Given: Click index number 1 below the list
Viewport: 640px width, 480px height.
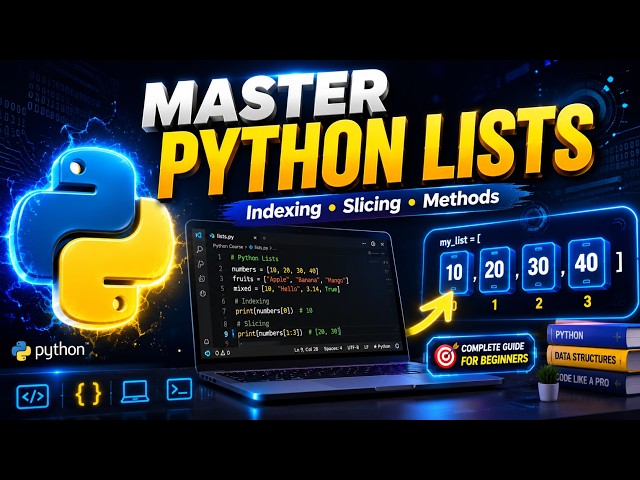Looking at the screenshot, I should 495,304.
